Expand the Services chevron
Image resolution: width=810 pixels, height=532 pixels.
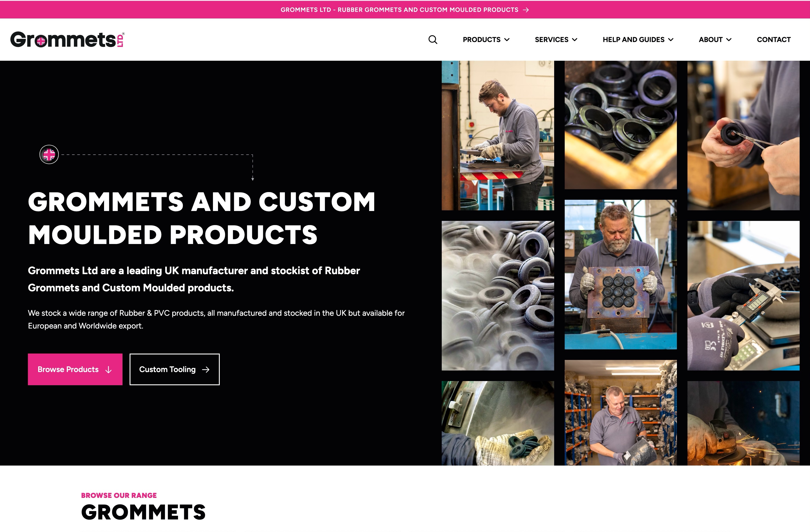click(x=575, y=40)
